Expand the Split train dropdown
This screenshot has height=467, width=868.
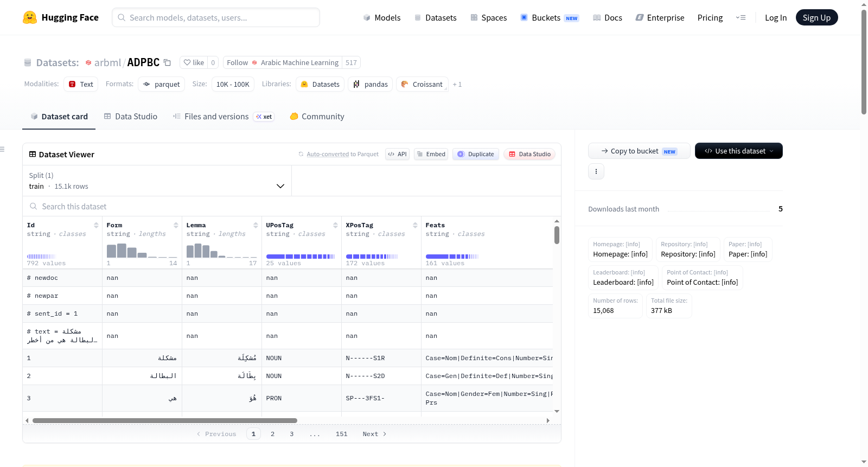(x=157, y=181)
